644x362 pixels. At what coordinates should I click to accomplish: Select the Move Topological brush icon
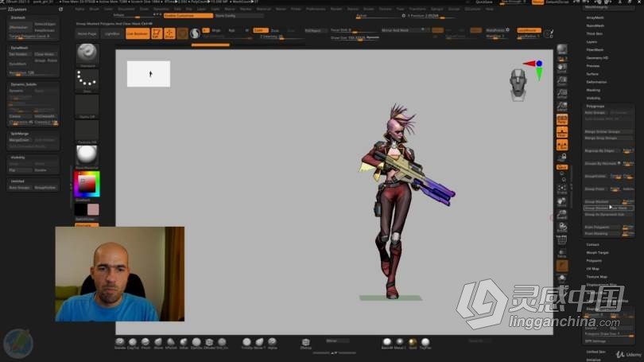259,342
